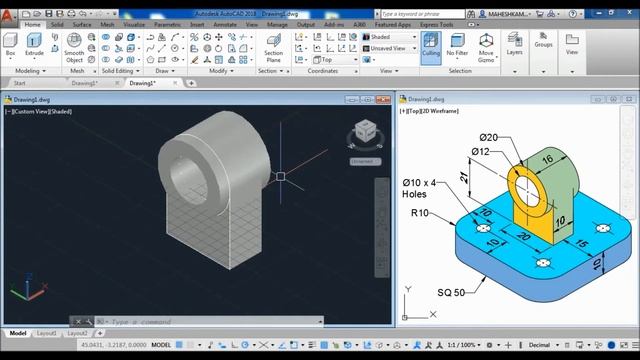The image size is (640, 360).
Task: Click the Plot printer icon
Action: click(x=71, y=14)
